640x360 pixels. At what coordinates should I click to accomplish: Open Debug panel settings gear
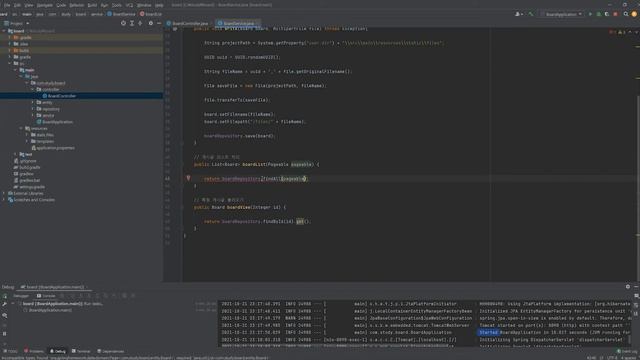pyautogui.click(x=628, y=287)
